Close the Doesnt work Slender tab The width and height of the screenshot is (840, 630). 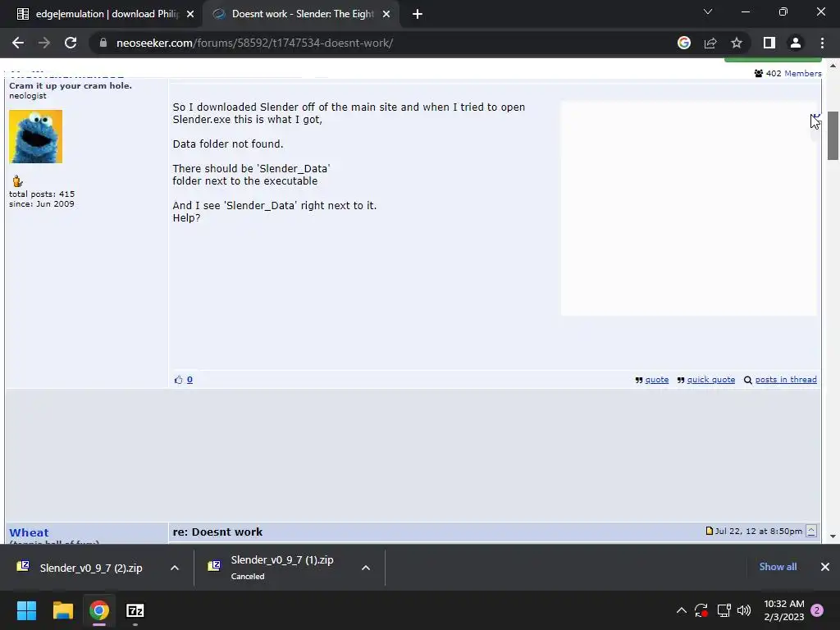click(386, 15)
